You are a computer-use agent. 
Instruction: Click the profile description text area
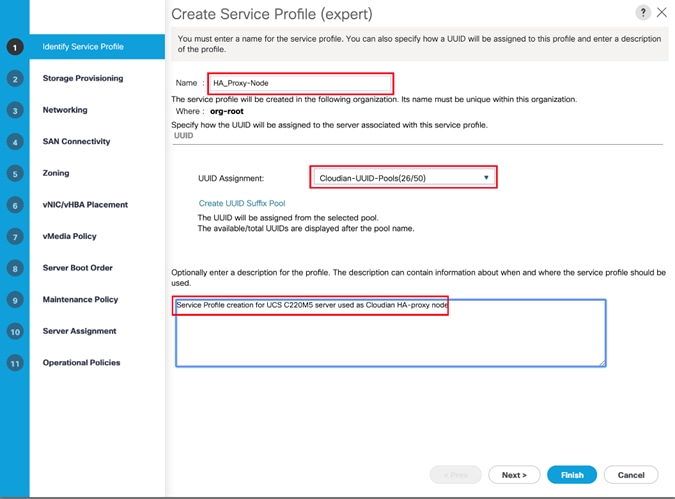(x=390, y=333)
